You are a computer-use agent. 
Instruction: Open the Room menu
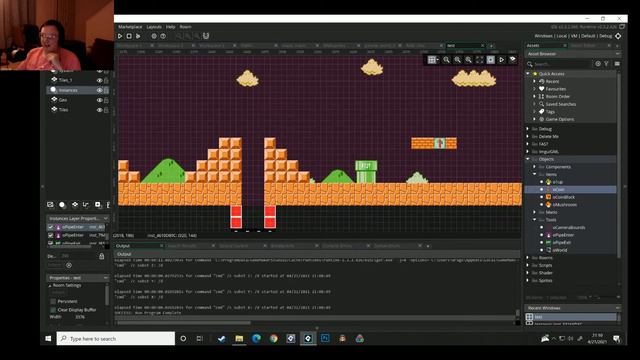pos(185,27)
